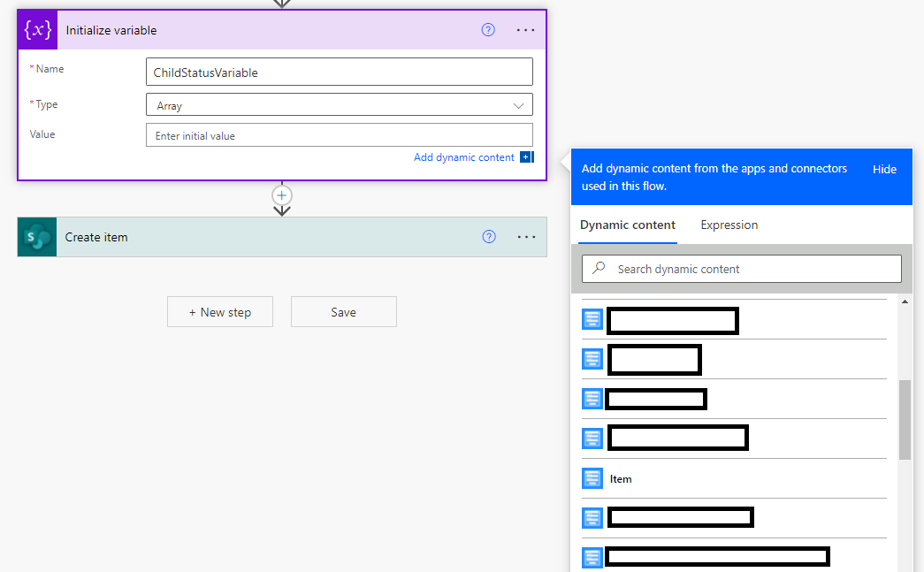Click the Save button

click(x=343, y=312)
